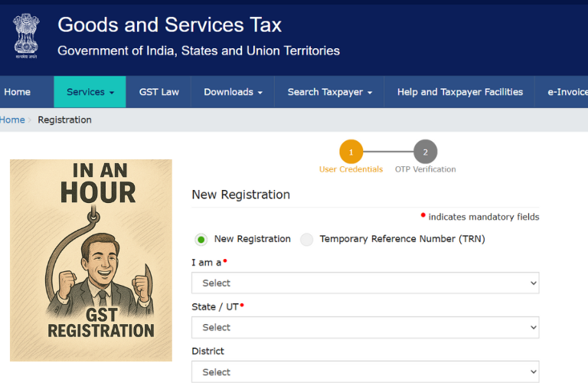This screenshot has height=383, width=588.
Task: Click the GST Registration in an hour banner
Action: point(91,260)
